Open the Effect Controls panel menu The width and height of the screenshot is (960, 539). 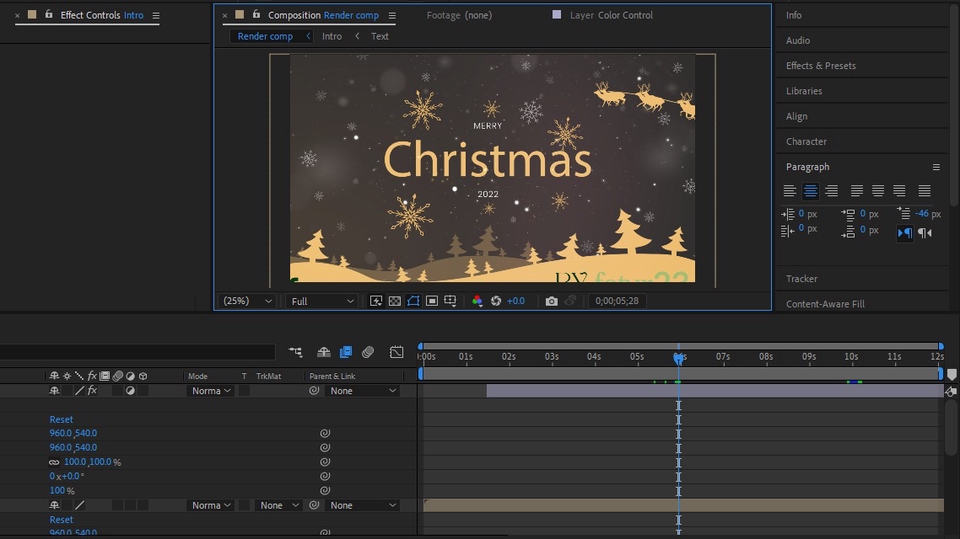[156, 15]
